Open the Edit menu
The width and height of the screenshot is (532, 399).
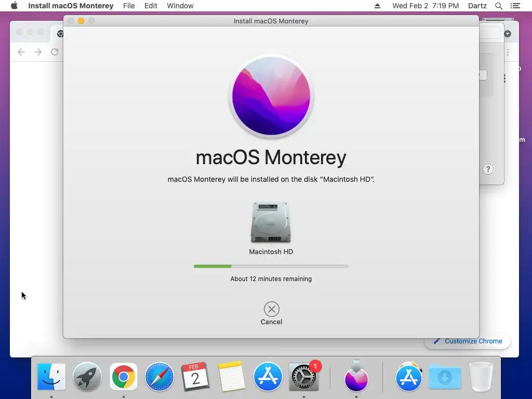point(151,6)
